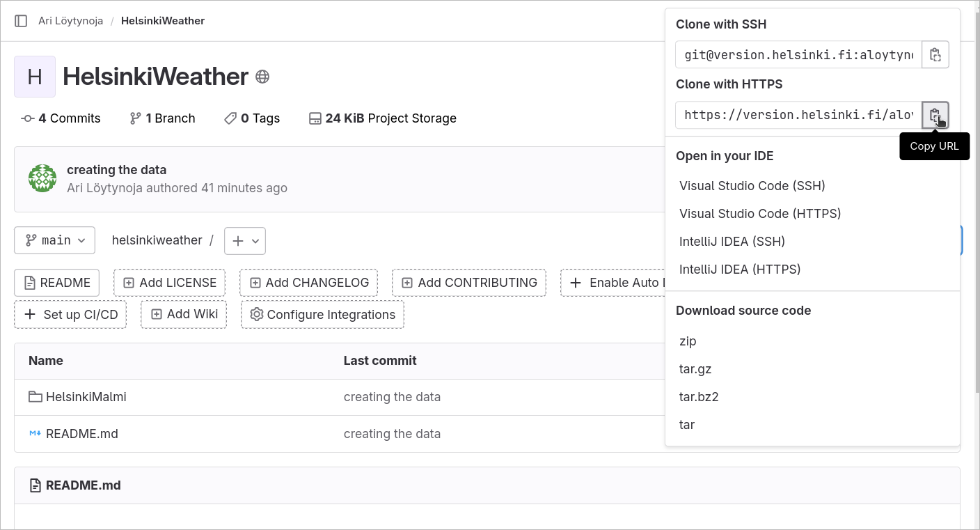Screen dimensions: 980x530
Task: Open the main branch dropdown
Action: pyautogui.click(x=54, y=240)
